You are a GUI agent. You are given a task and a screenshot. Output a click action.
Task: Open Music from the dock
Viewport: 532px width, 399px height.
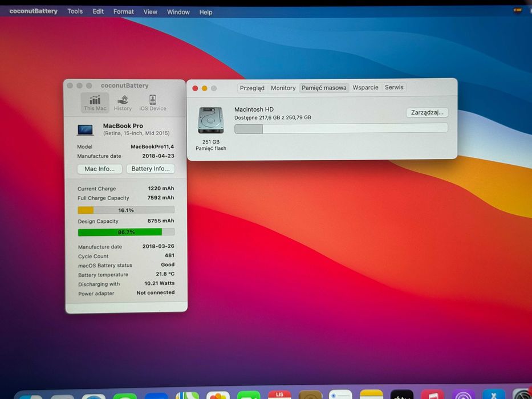pyautogui.click(x=433, y=394)
